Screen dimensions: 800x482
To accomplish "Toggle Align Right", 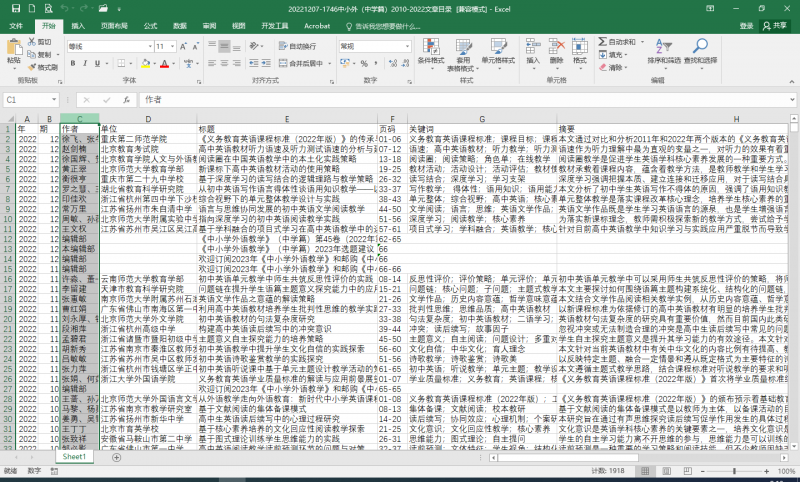I will click(237, 63).
